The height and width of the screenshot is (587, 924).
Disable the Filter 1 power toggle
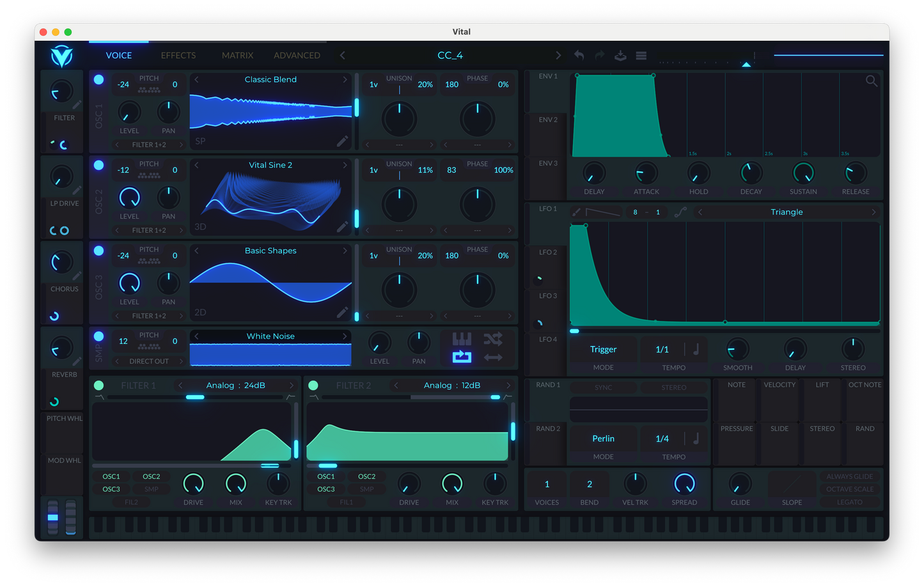tap(98, 385)
